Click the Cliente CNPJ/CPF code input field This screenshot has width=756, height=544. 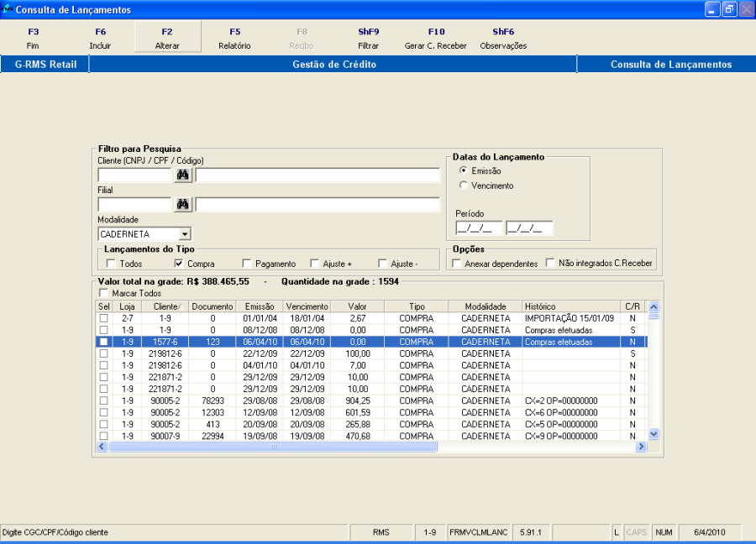tap(134, 175)
